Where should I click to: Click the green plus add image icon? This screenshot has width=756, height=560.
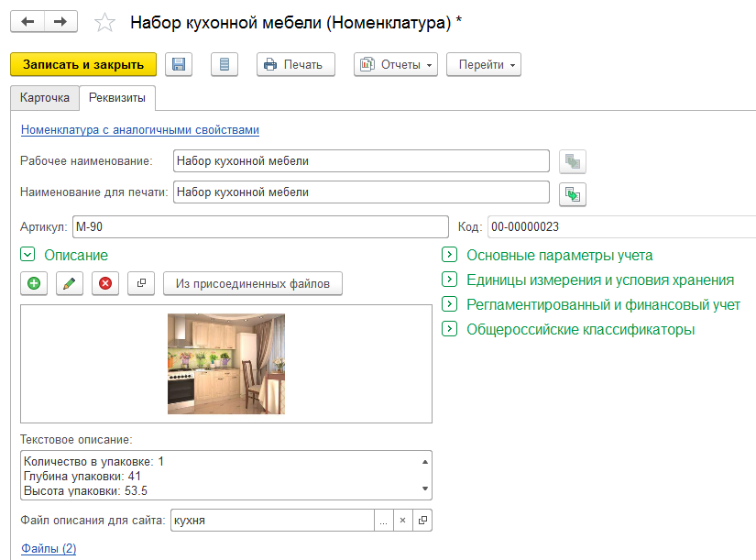pos(34,284)
